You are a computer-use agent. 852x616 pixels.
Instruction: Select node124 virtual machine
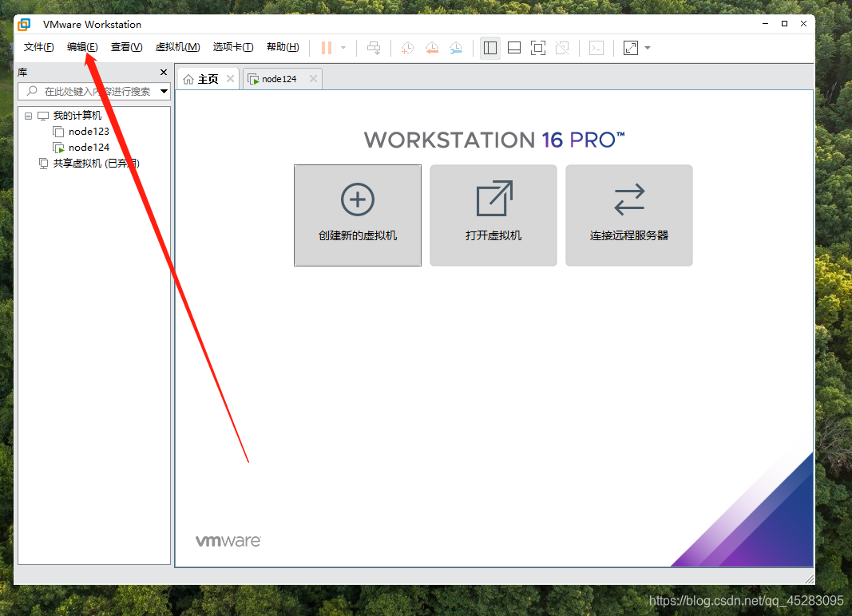click(89, 147)
